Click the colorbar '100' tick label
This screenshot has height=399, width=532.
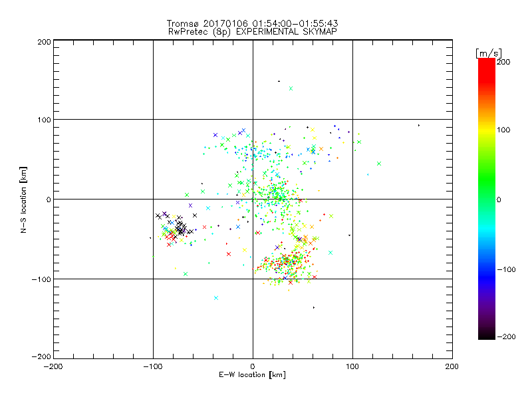tap(503, 130)
